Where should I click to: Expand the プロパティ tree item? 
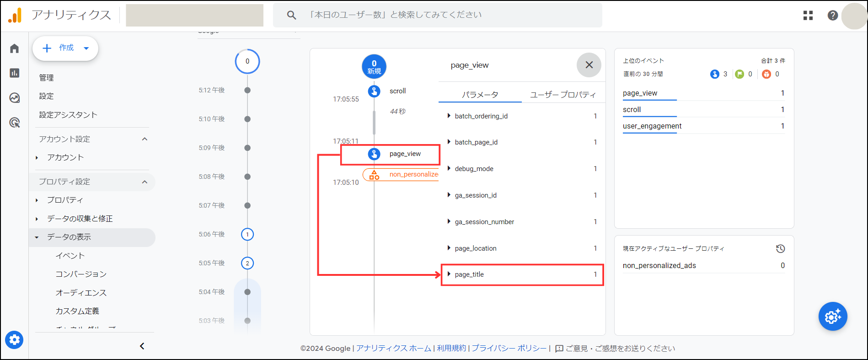click(x=37, y=200)
